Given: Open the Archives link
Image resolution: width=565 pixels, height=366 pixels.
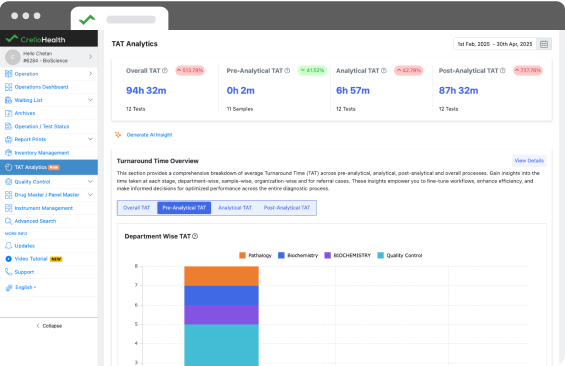Looking at the screenshot, I should [25, 113].
